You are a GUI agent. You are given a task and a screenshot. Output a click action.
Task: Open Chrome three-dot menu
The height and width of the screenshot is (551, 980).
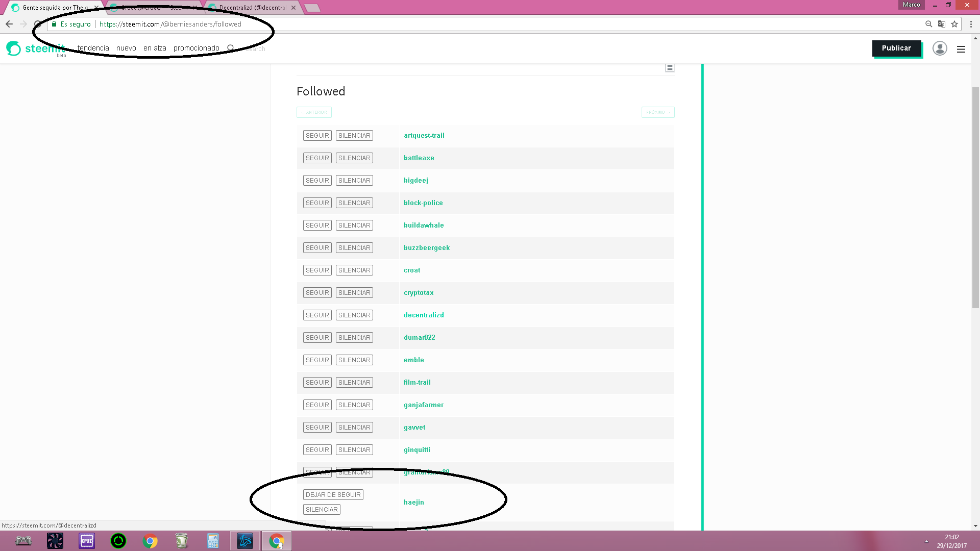point(971,24)
